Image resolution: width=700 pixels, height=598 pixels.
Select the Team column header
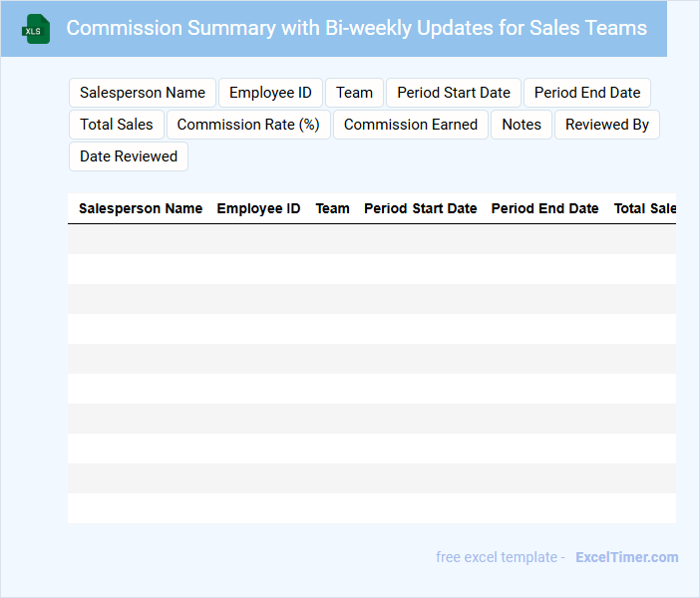click(332, 208)
